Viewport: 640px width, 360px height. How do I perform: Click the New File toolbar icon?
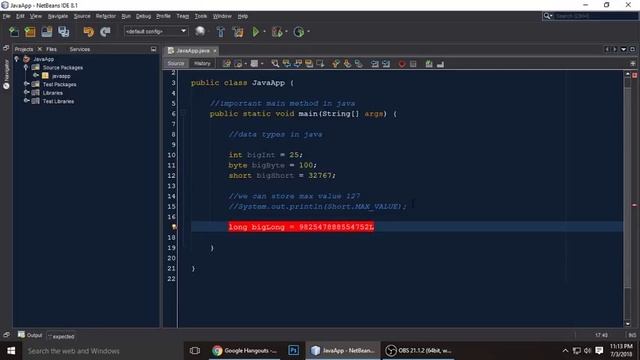tap(14, 32)
